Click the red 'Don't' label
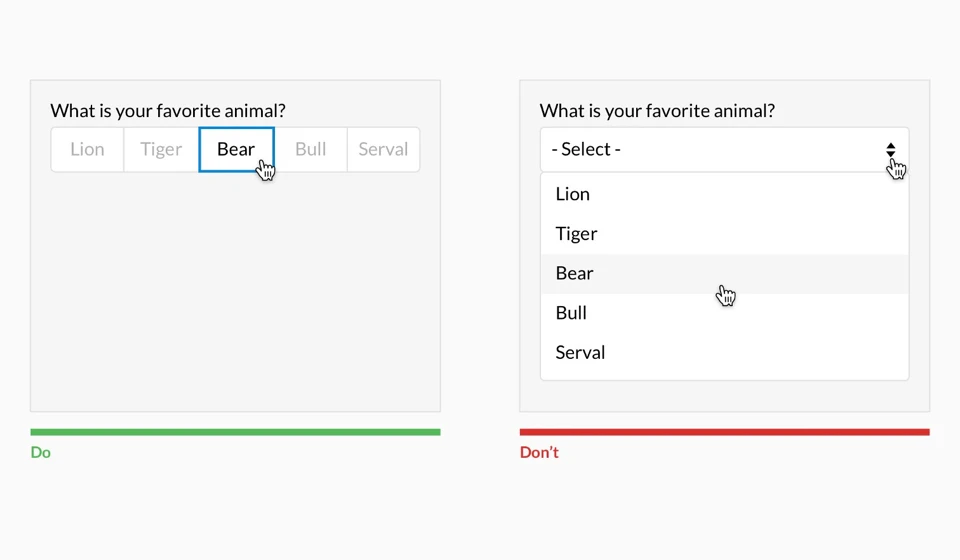The image size is (960, 560). [539, 453]
